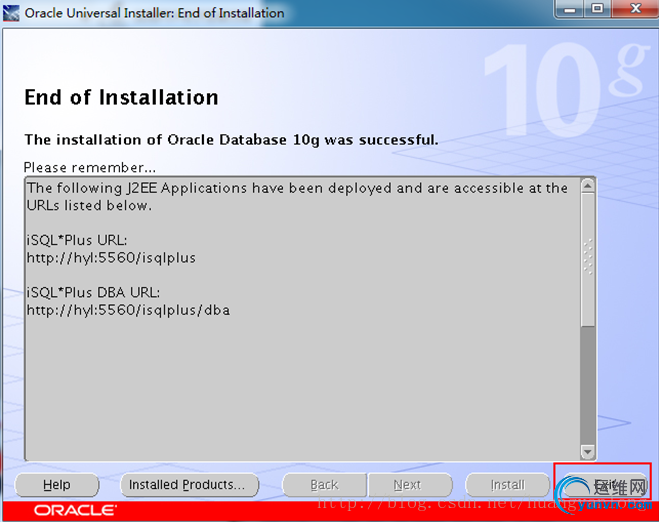Click the iSQL*Plus URL http://hyl:5560/isqlplus
The height and width of the screenshot is (522, 659).
coord(111,258)
